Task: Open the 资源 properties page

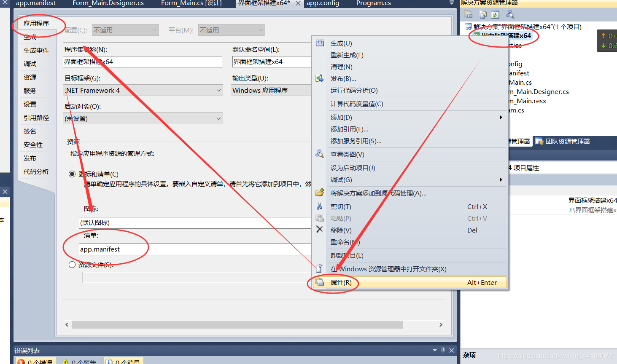Action: pyautogui.click(x=30, y=78)
